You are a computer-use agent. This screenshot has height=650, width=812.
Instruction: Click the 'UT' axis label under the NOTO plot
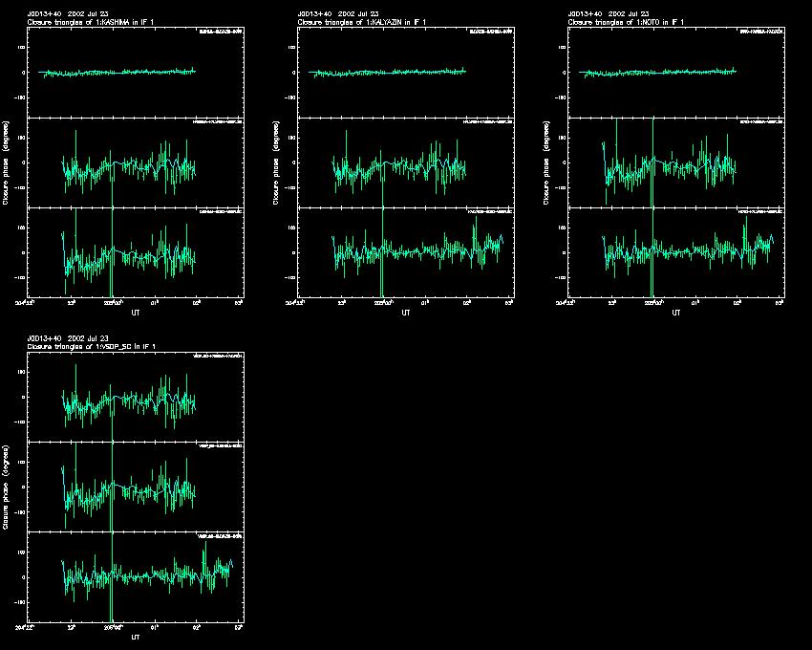675,313
